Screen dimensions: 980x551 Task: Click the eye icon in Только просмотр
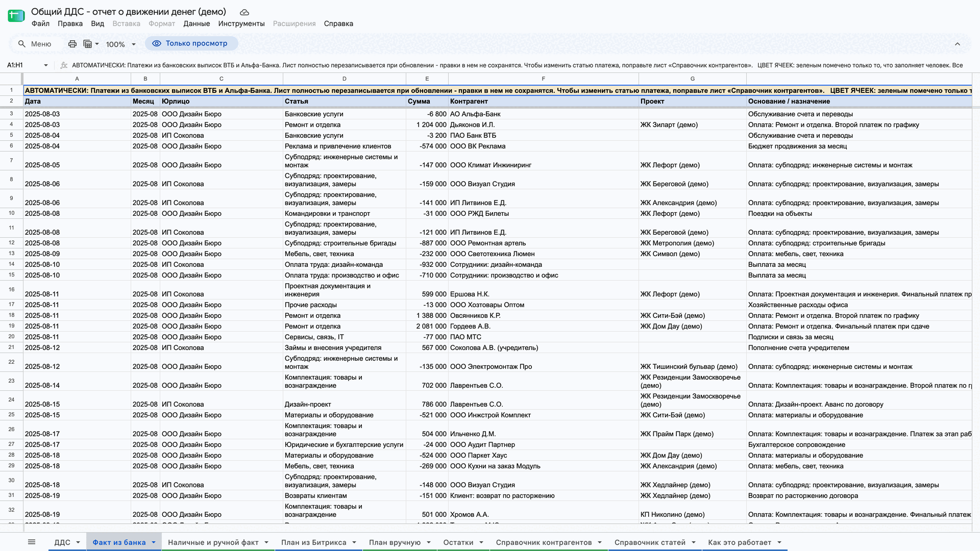click(157, 43)
